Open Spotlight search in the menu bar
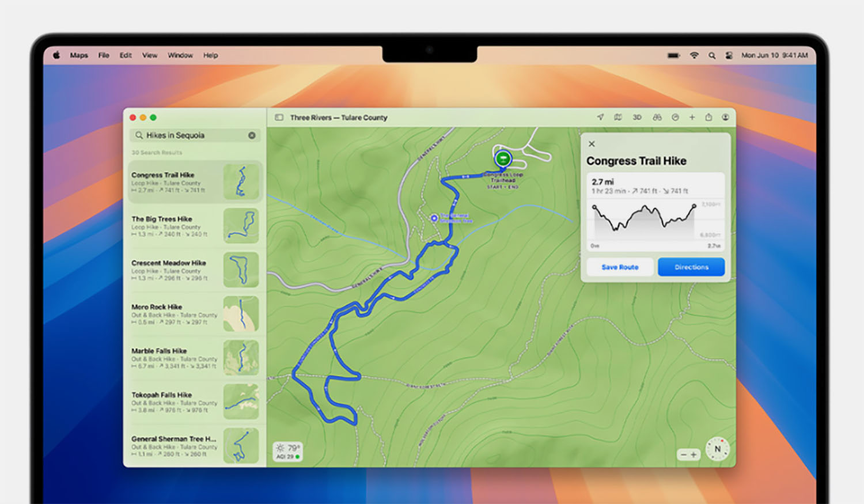 (712, 55)
